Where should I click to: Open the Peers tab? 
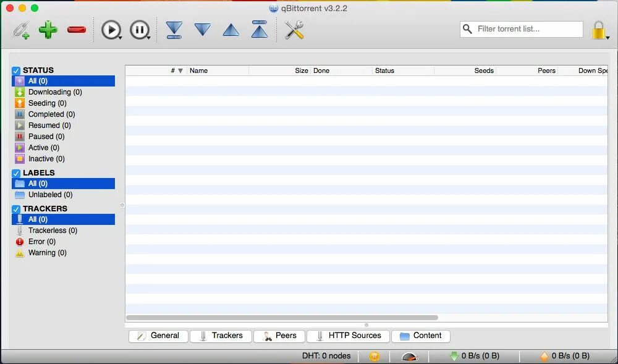[279, 336]
